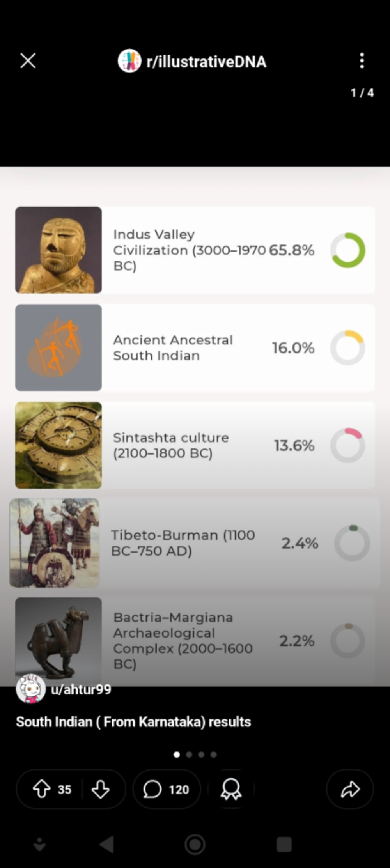Open the 120 comments
Image resolution: width=390 pixels, height=868 pixels.
pyautogui.click(x=167, y=789)
